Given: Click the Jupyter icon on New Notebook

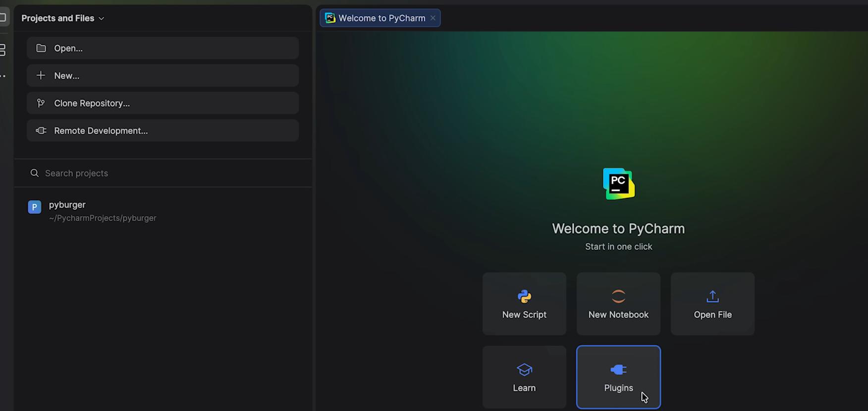Looking at the screenshot, I should point(618,296).
